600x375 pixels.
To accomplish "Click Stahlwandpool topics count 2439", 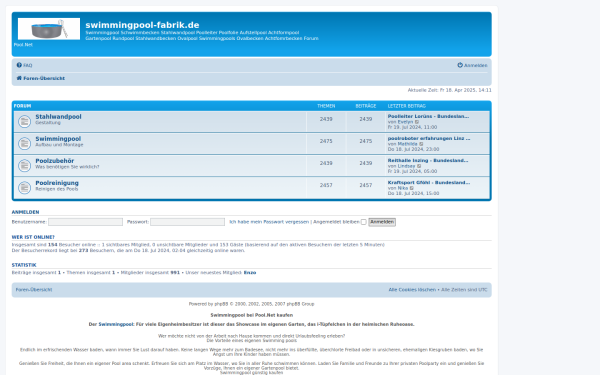I will point(326,119).
